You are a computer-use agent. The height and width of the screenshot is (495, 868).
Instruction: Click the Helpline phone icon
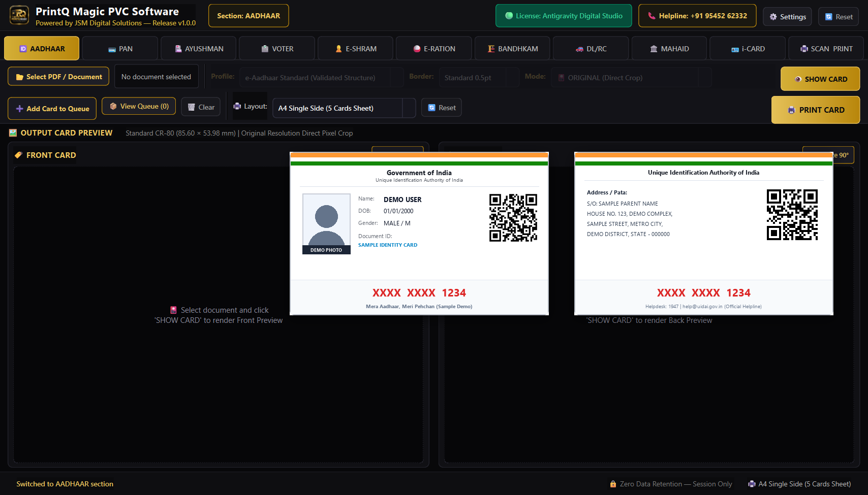point(652,16)
